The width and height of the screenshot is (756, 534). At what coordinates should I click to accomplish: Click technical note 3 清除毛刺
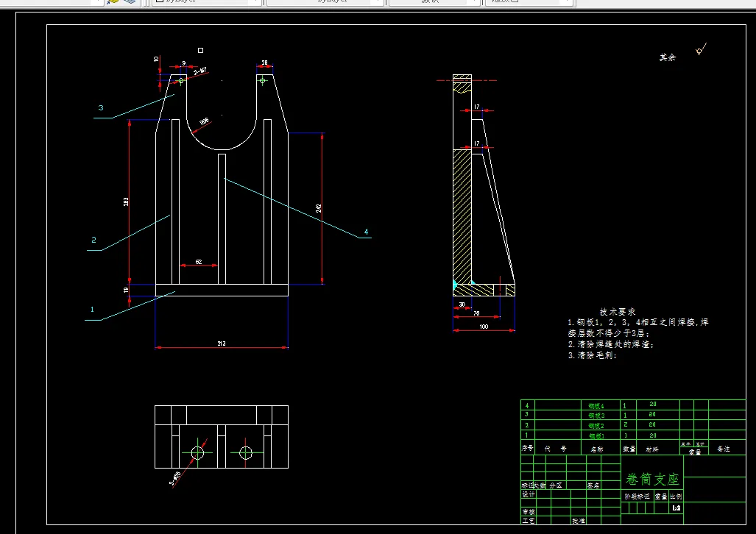(593, 355)
